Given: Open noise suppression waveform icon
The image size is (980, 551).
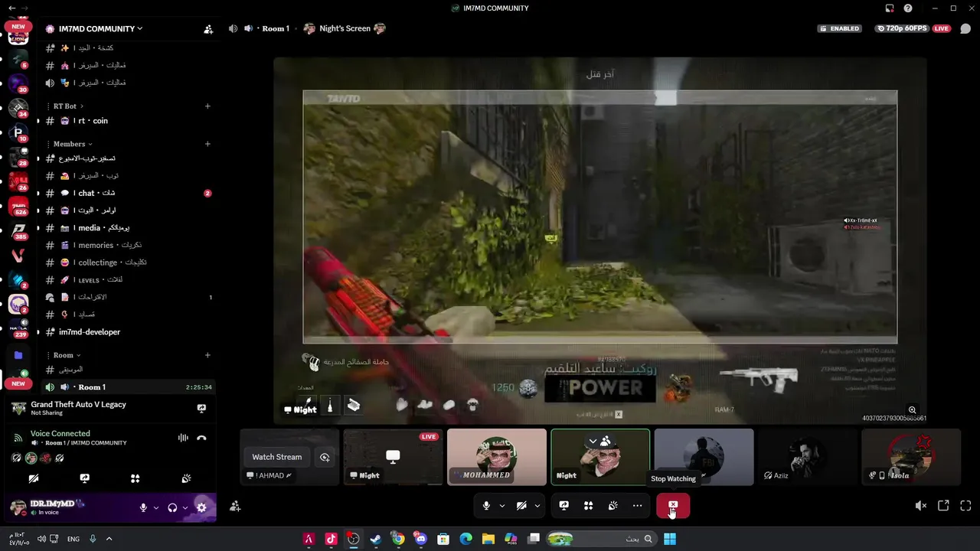Looking at the screenshot, I should point(183,438).
